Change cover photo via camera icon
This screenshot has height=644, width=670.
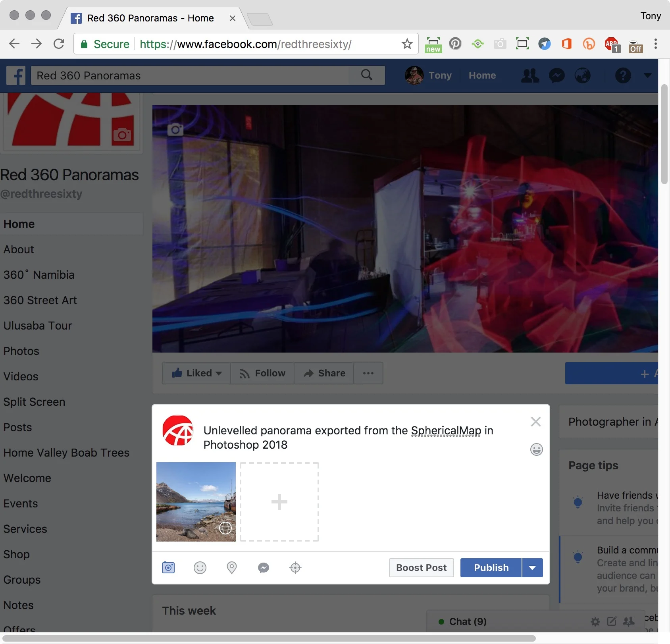[x=175, y=129]
